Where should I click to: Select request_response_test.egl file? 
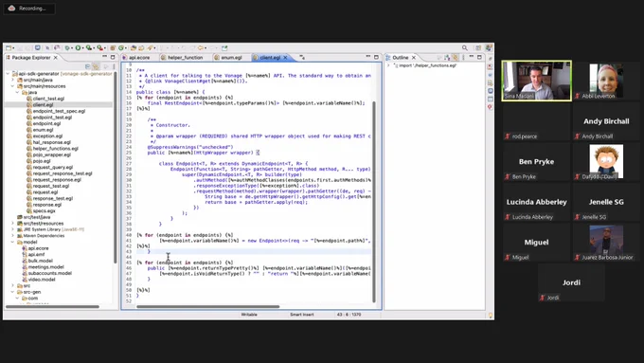(63, 173)
